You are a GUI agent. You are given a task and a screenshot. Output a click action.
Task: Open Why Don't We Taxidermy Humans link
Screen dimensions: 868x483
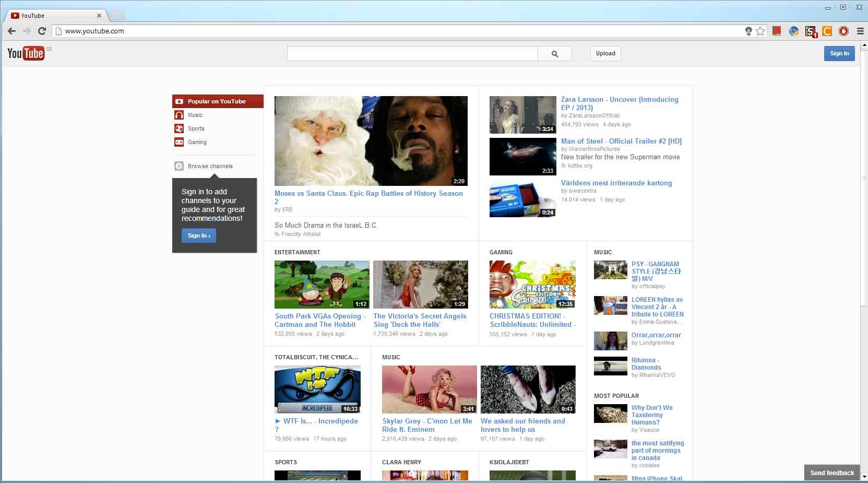[652, 415]
